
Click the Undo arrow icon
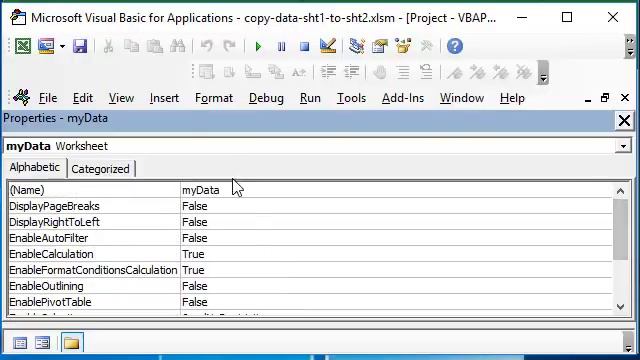click(x=207, y=46)
